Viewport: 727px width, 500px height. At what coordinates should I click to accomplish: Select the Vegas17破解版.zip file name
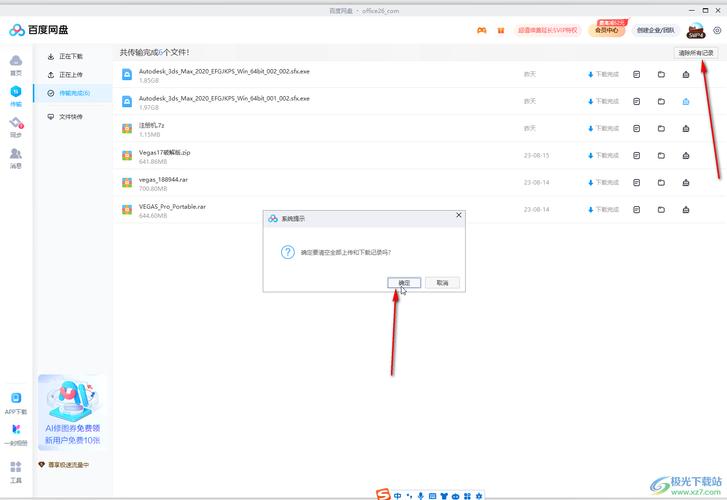(164, 152)
